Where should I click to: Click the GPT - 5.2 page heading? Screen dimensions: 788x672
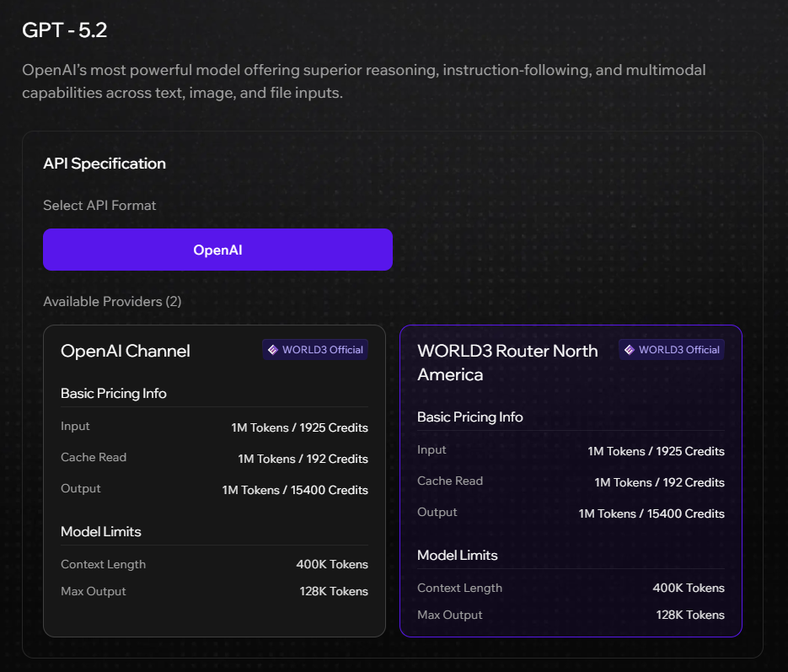(x=65, y=30)
